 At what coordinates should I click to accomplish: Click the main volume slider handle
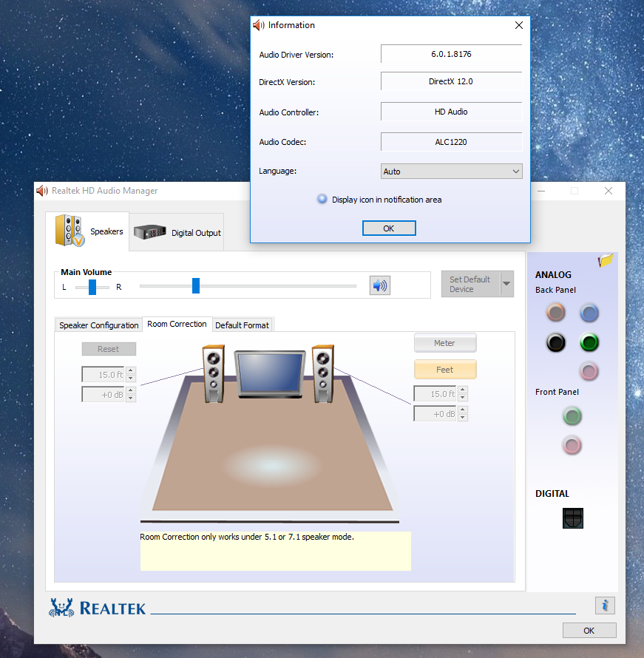coord(196,285)
